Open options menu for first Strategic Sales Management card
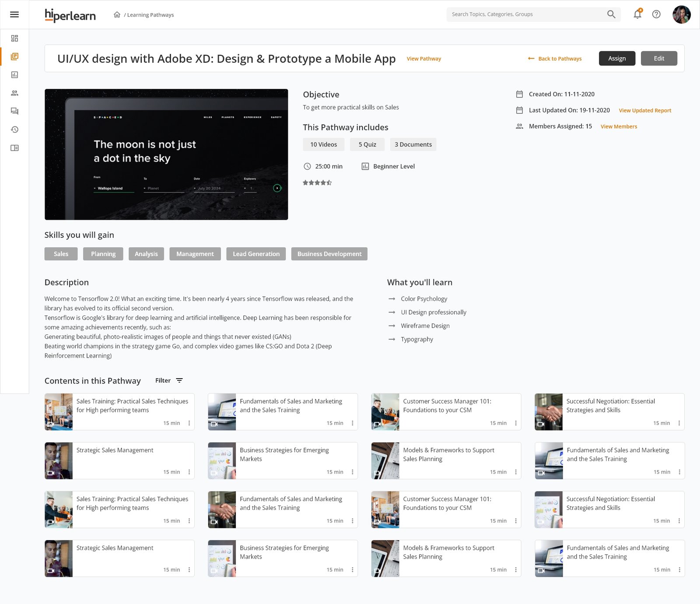 [189, 472]
